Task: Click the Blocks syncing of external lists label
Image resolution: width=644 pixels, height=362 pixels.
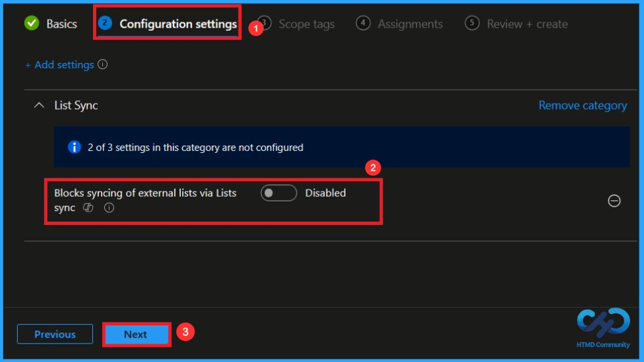Action: pyautogui.click(x=145, y=200)
